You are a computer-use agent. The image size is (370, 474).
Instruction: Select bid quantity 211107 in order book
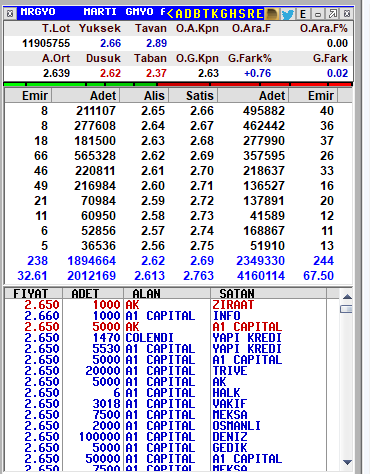(96, 111)
